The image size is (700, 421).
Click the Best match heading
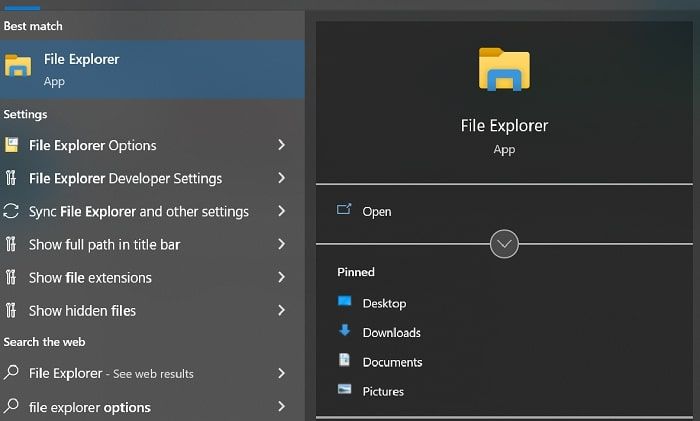point(33,26)
